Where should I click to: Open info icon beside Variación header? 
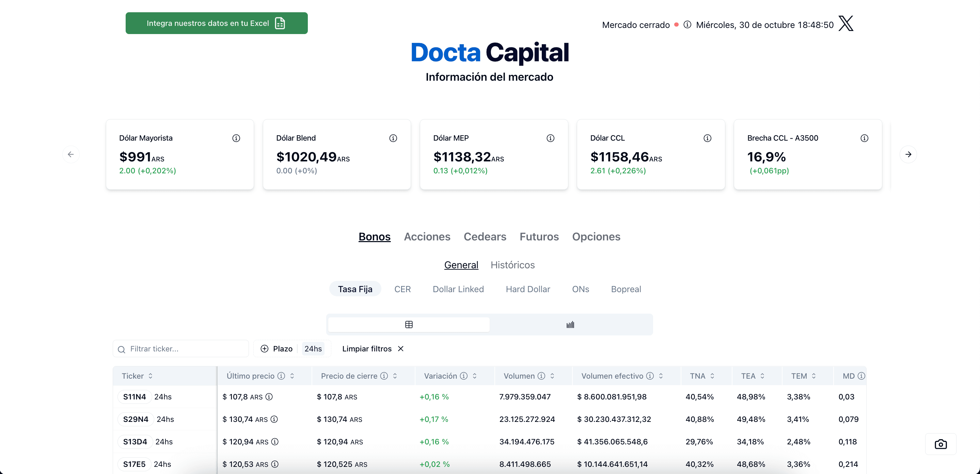464,376
